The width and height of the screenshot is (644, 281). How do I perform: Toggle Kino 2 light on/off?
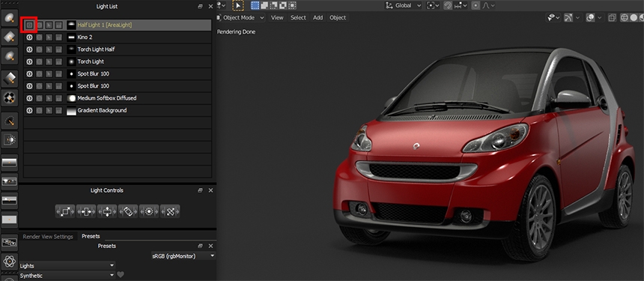[x=29, y=37]
